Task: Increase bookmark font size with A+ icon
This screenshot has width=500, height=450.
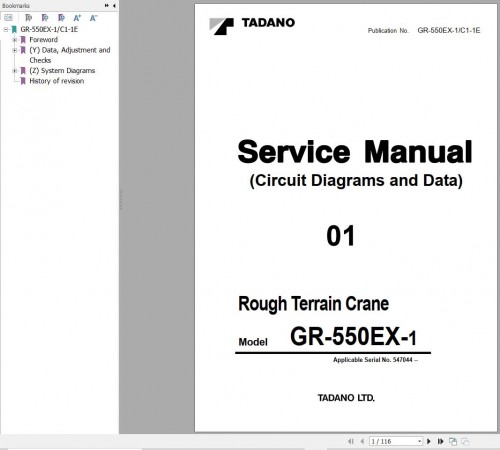Action: 77,18
